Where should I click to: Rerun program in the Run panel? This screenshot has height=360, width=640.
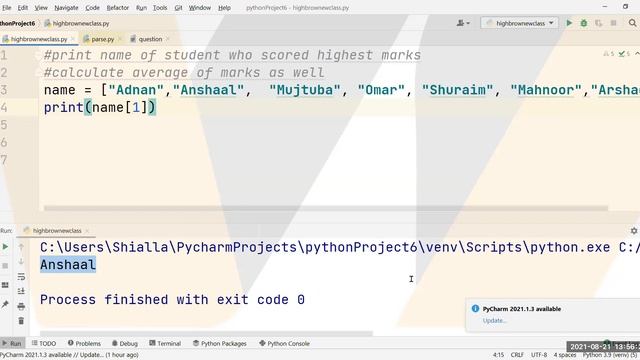point(5,247)
